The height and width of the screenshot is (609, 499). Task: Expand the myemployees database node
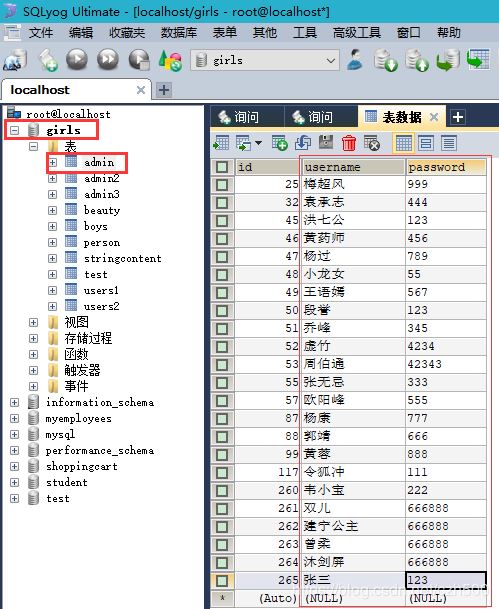[x=14, y=418]
